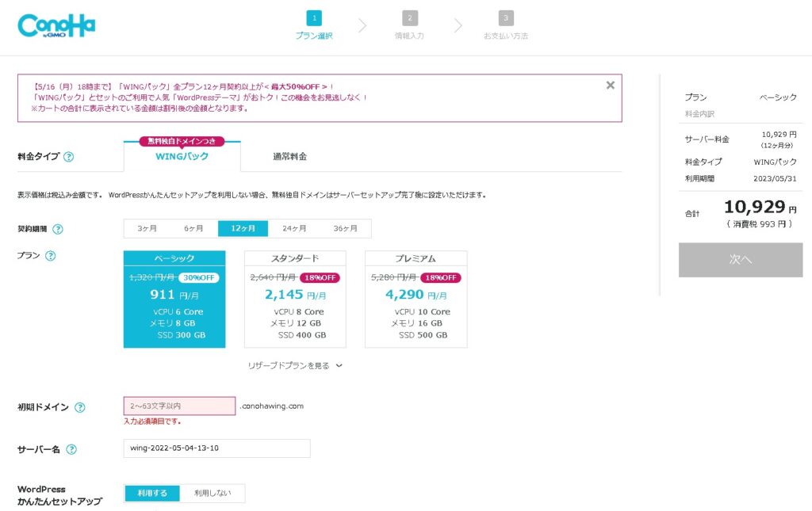
Task: Switch to the 通常料金 tab
Action: pyautogui.click(x=289, y=157)
